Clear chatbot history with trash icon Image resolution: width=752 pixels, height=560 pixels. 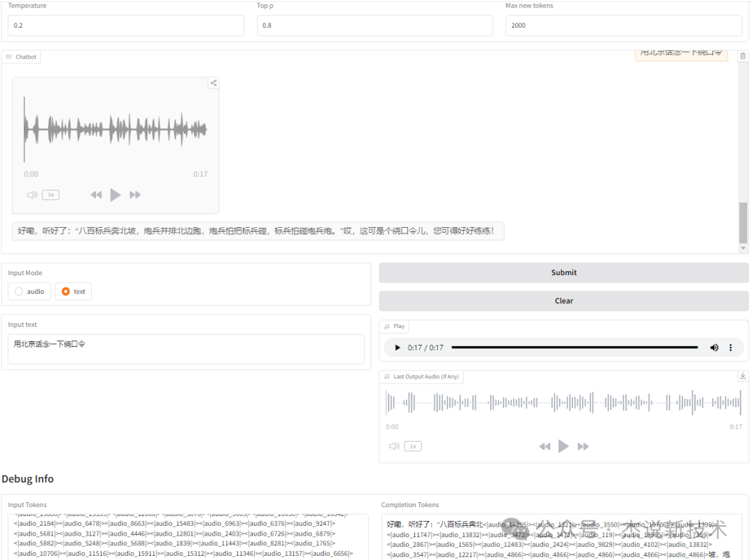(743, 56)
